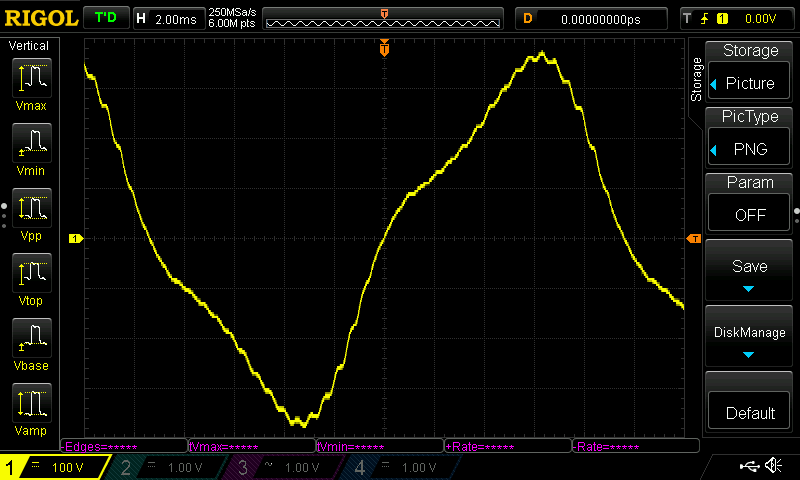This screenshot has width=800, height=480.
Task: Click the channel 1 ground level marker
Action: (x=76, y=238)
